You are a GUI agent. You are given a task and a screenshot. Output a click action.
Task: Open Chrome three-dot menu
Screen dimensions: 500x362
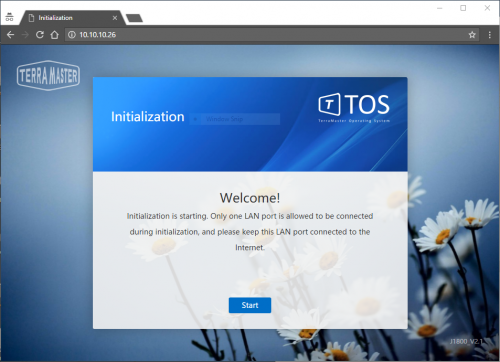tap(490, 35)
